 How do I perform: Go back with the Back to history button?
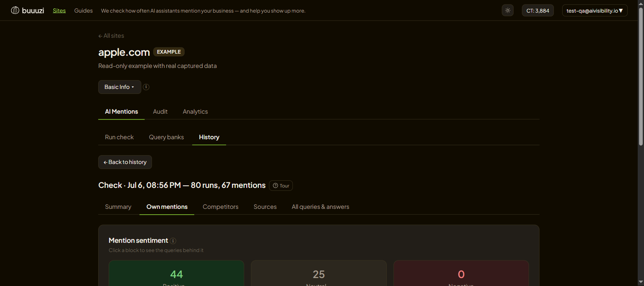click(x=125, y=162)
